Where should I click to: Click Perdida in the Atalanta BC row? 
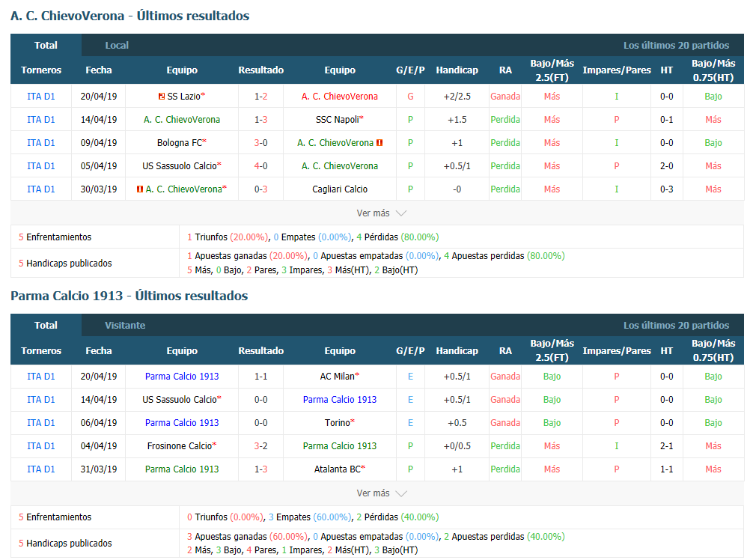pos(505,469)
